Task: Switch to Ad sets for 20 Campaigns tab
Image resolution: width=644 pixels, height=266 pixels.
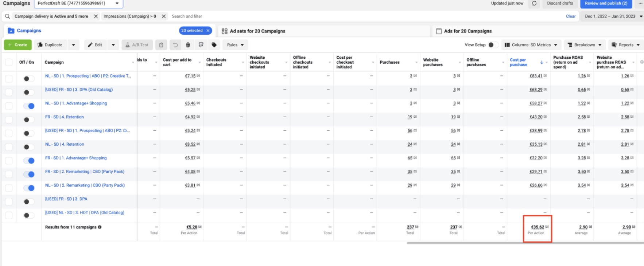Action: pyautogui.click(x=257, y=31)
